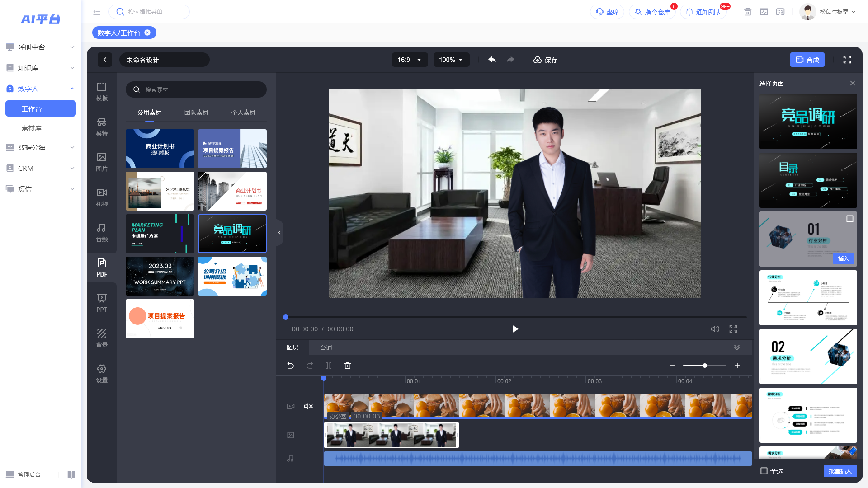Image resolution: width=868 pixels, height=488 pixels.
Task: Close the 选择页面 panel
Action: [x=853, y=83]
